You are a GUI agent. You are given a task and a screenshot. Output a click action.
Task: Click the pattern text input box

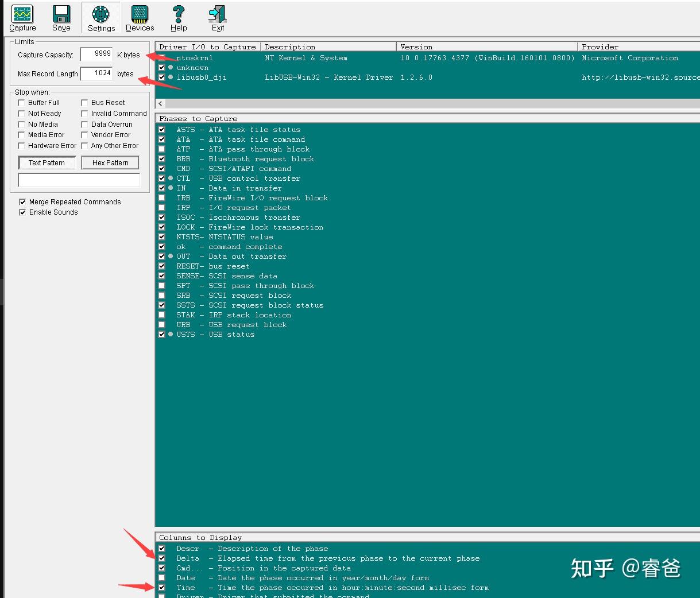(x=79, y=180)
